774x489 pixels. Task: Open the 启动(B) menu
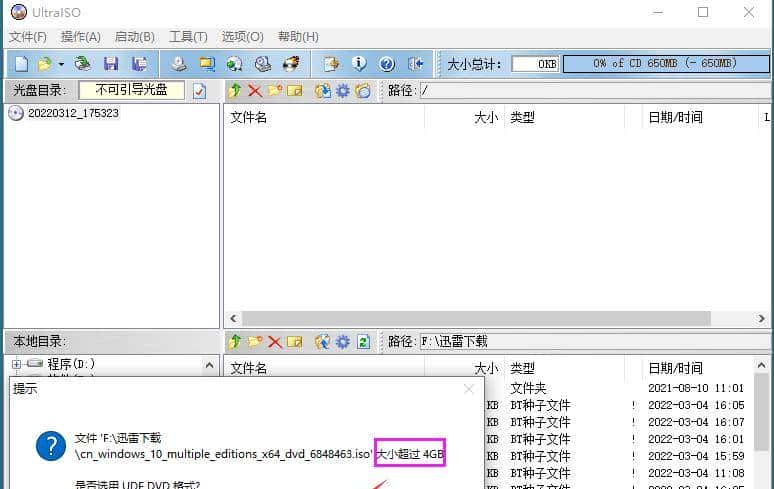[x=134, y=37]
